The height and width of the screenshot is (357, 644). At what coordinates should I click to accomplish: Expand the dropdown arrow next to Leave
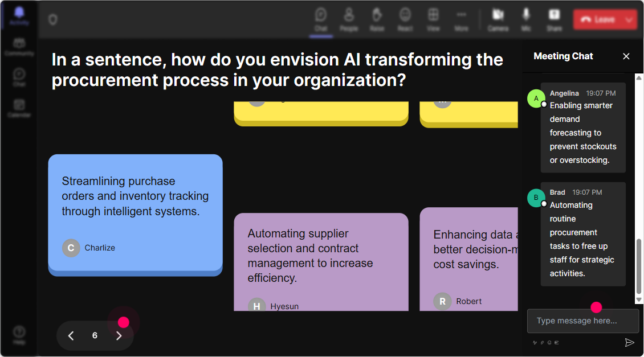point(629,19)
